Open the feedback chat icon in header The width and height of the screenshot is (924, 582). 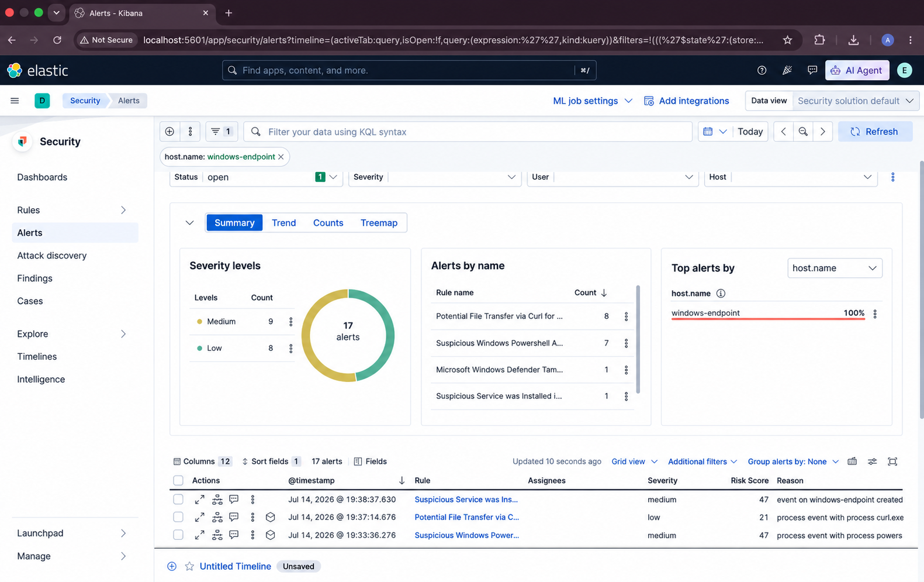tap(812, 70)
